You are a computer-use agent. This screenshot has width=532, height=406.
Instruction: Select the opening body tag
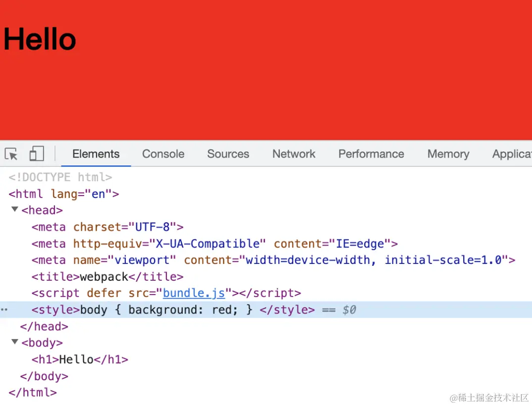click(42, 343)
